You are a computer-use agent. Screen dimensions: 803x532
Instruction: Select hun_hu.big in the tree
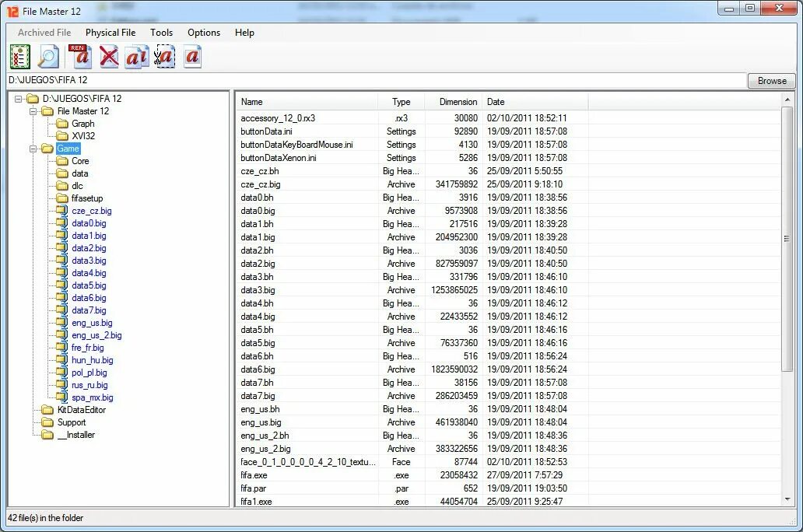(x=93, y=360)
